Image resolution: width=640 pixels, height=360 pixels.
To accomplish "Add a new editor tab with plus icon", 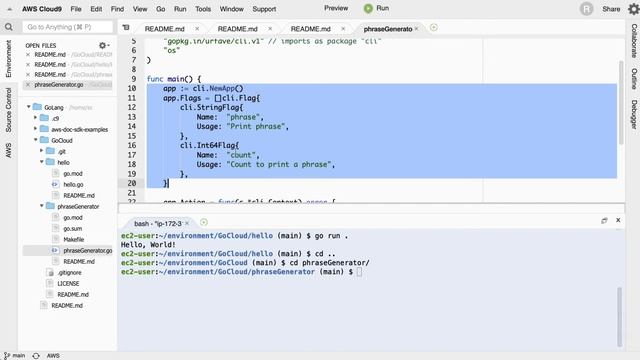I will [433, 28].
